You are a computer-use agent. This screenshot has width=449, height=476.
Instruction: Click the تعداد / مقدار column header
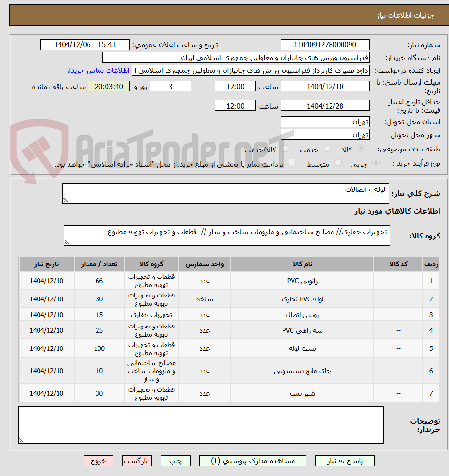tap(99, 264)
